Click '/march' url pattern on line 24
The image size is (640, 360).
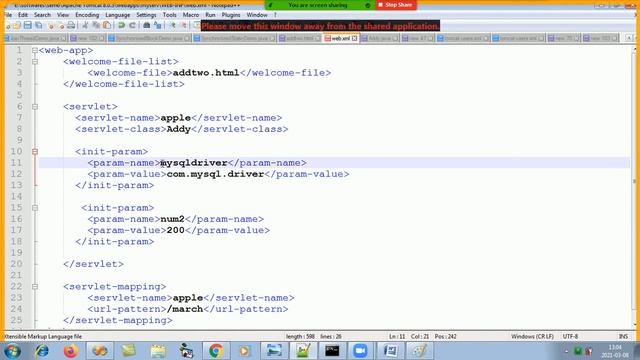click(185, 309)
